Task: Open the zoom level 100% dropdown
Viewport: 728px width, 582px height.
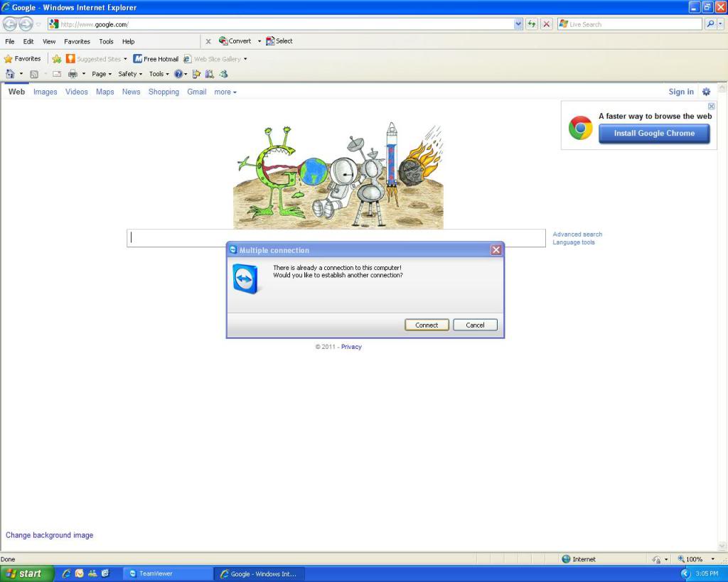Action: pos(712,559)
